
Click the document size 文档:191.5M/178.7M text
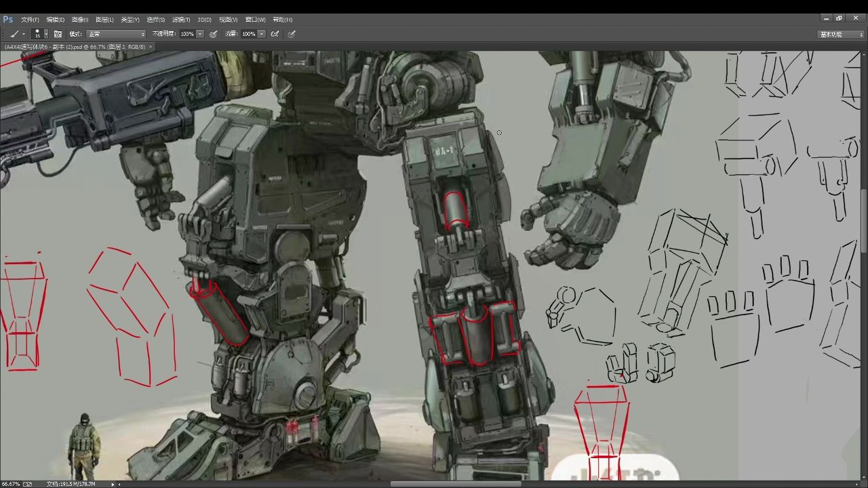(71, 484)
